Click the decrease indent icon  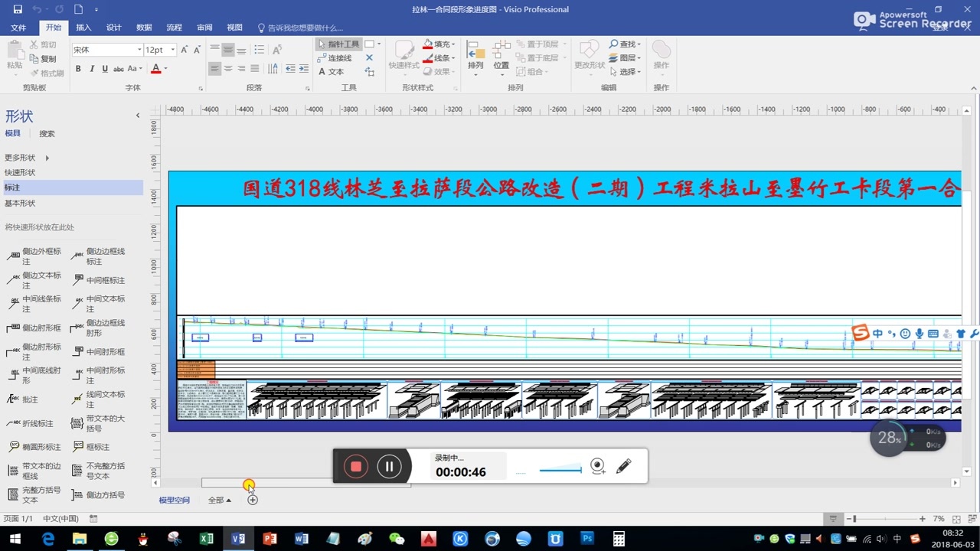click(290, 69)
